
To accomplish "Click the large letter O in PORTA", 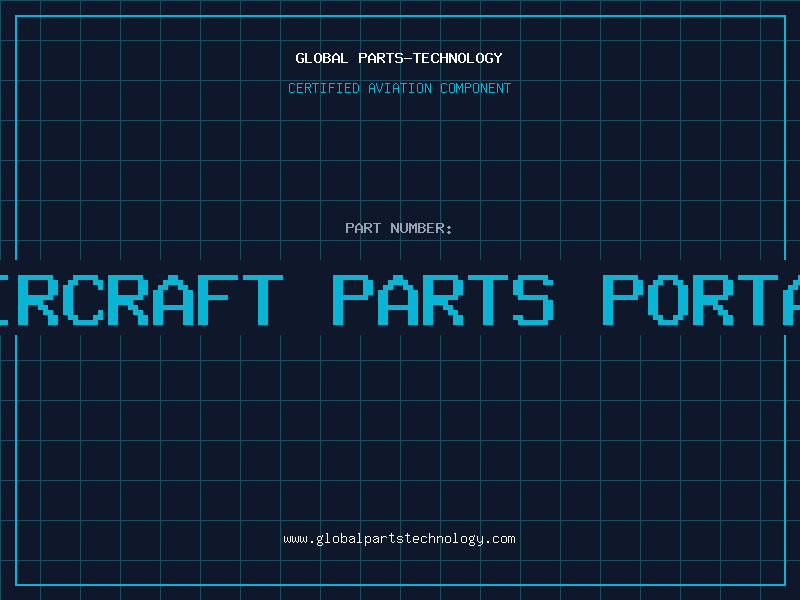I will tap(668, 300).
